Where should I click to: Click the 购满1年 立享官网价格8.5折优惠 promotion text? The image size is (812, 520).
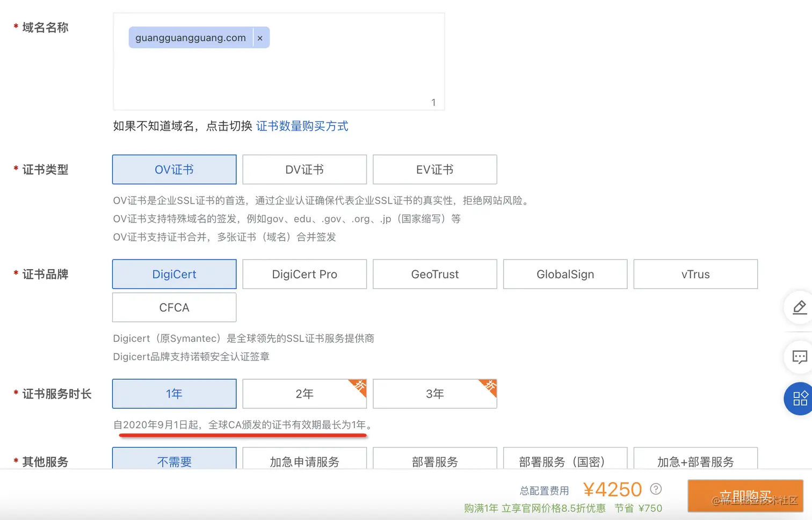click(535, 508)
